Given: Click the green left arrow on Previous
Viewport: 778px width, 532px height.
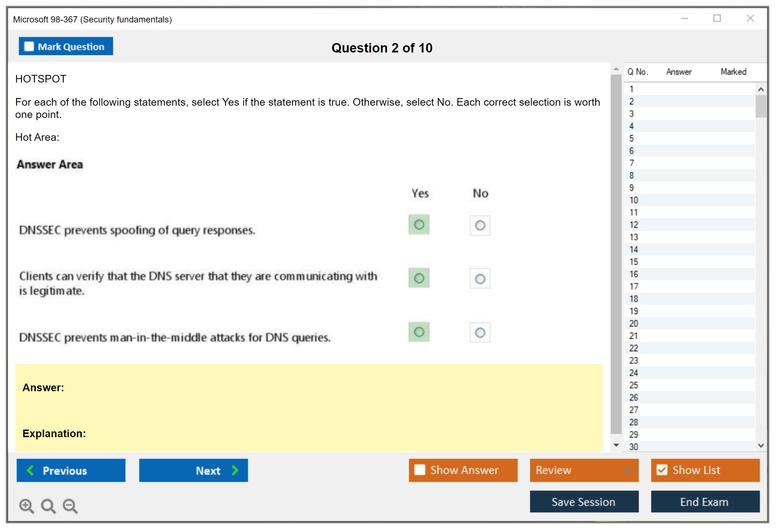Looking at the screenshot, I should [x=30, y=470].
